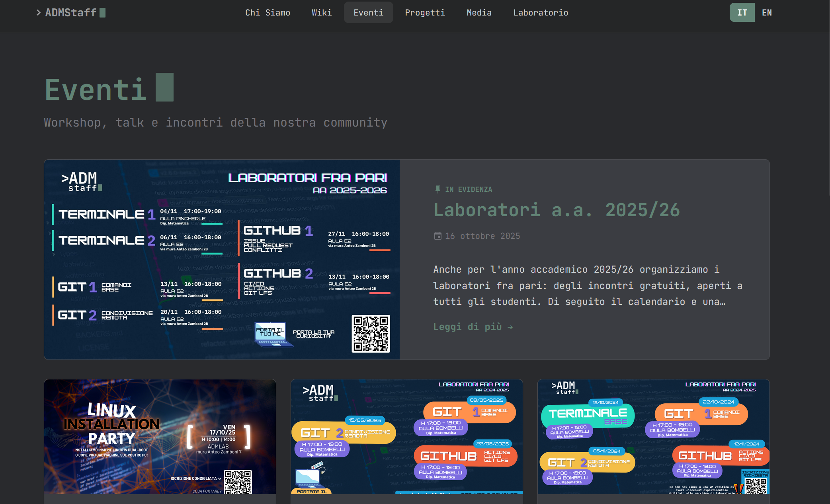The image size is (830, 504).
Task: Click the subtitle Workshop, talk e incontri
Action: [x=215, y=123]
